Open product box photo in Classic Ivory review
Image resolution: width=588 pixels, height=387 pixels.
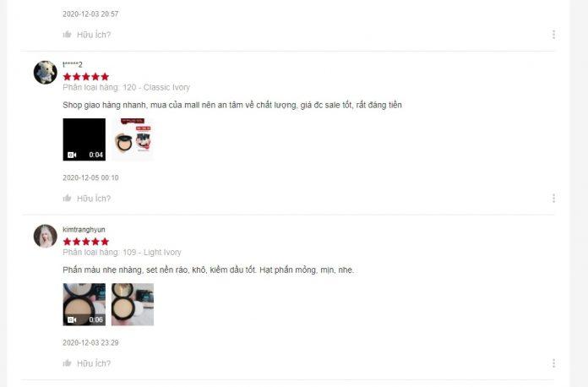pyautogui.click(x=133, y=139)
